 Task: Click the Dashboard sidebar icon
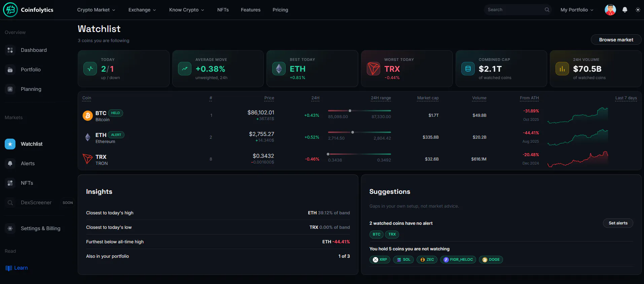tap(10, 50)
